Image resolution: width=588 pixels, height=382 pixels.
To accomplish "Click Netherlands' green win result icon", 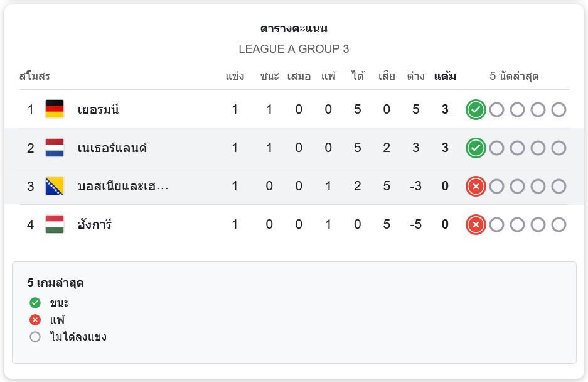I will 476,148.
